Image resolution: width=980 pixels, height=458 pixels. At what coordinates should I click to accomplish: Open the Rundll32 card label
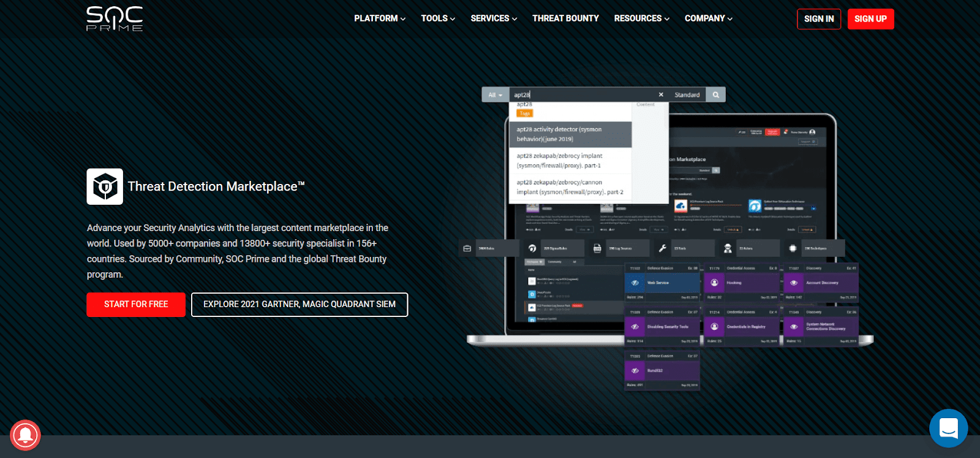(655, 370)
